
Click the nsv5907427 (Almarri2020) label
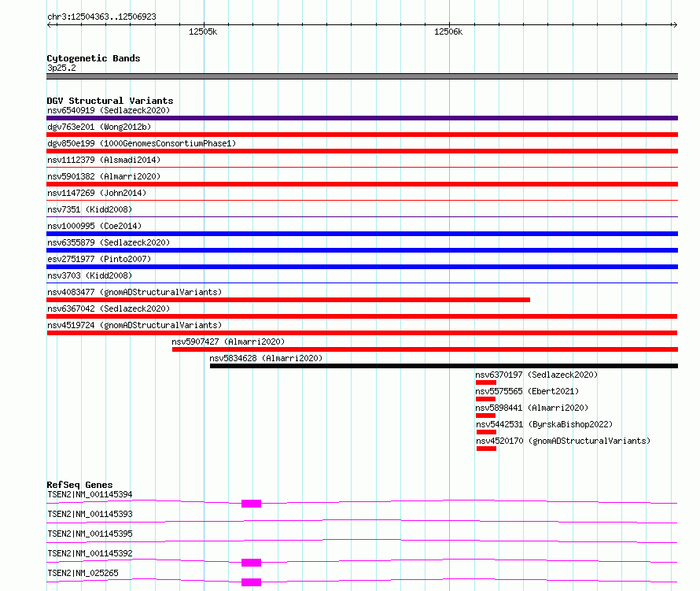(x=228, y=342)
